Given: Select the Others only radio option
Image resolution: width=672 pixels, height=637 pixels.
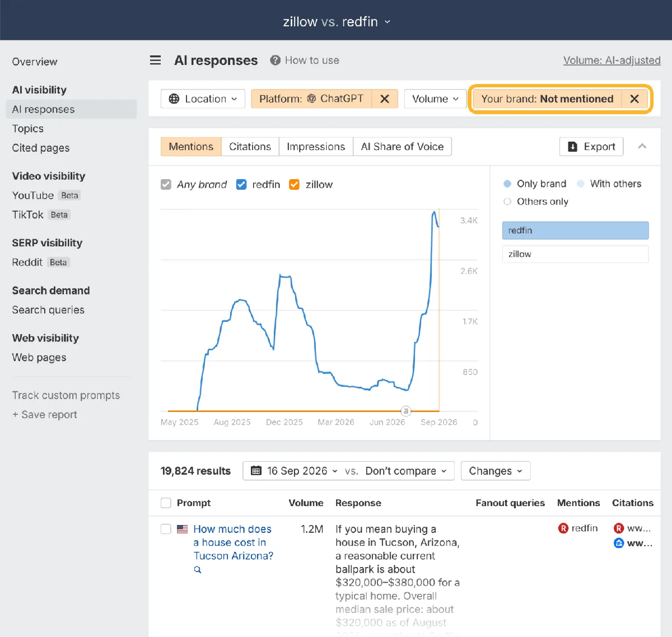Looking at the screenshot, I should 507,202.
